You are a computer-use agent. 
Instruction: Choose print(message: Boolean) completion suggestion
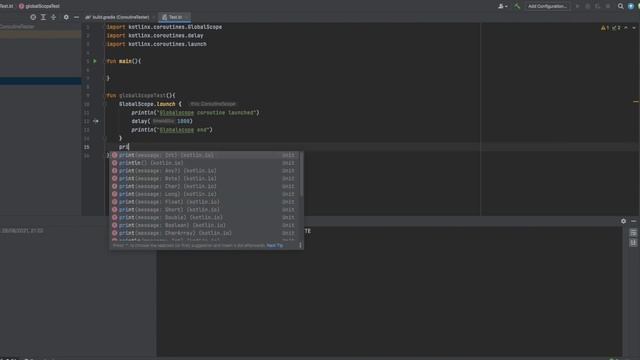[x=204, y=225]
